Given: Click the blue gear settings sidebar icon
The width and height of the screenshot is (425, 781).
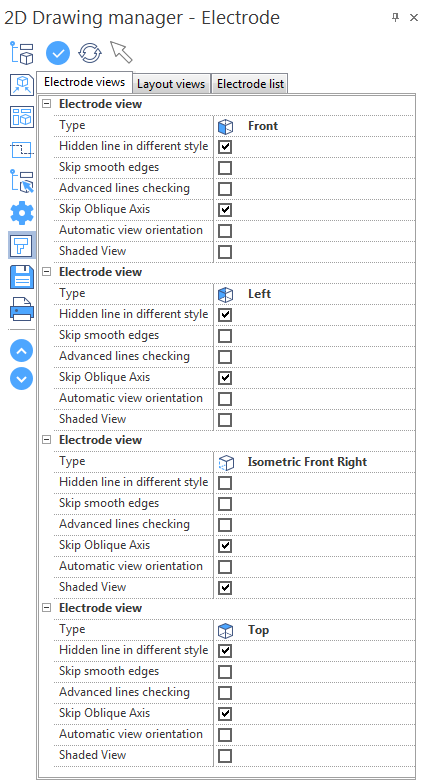Looking at the screenshot, I should (22, 214).
